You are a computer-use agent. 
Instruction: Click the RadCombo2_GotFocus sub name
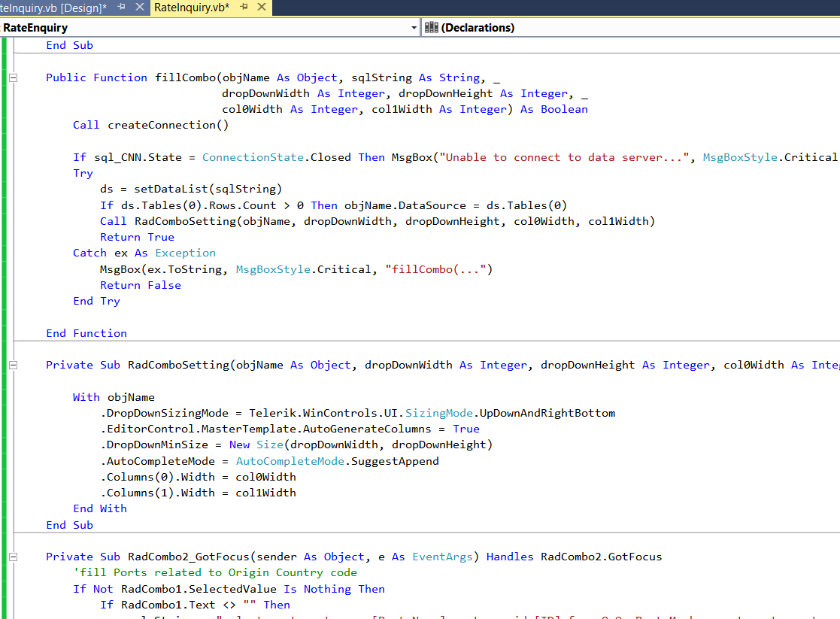click(189, 557)
